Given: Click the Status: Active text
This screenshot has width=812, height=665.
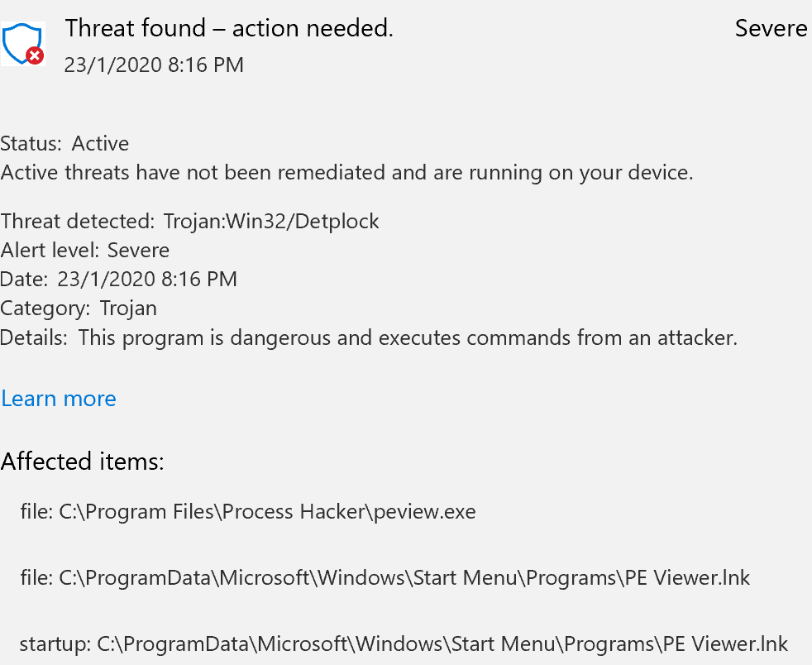Looking at the screenshot, I should (x=64, y=143).
